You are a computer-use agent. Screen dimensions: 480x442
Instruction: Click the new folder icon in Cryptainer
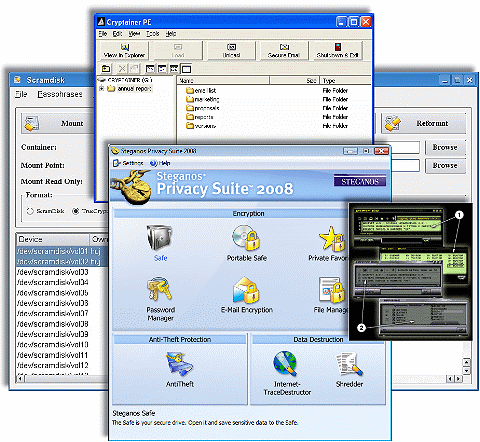pyautogui.click(x=106, y=69)
